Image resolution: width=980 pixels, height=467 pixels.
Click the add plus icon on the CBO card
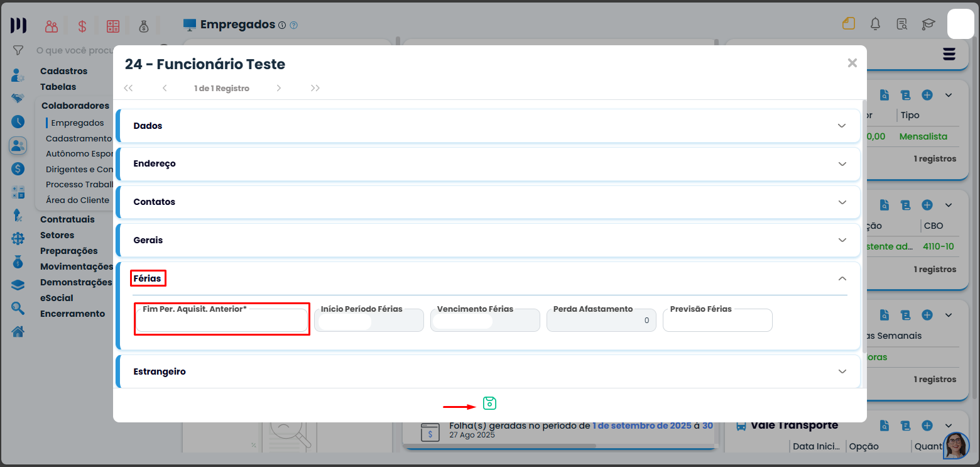click(x=927, y=205)
